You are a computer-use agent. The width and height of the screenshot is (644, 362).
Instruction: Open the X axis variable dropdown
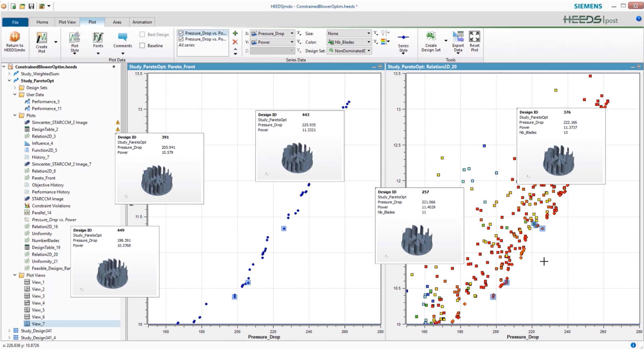coord(291,33)
